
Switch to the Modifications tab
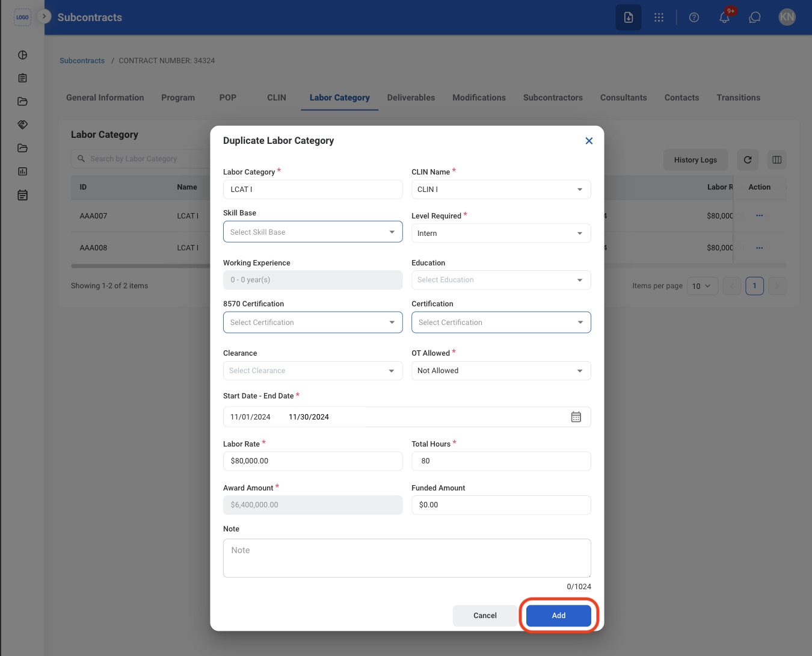[479, 97]
